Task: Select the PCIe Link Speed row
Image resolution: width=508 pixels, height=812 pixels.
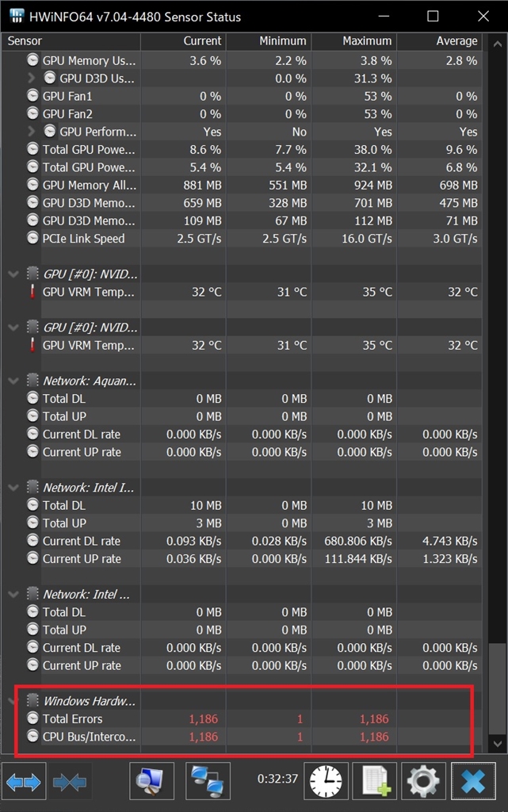Action: [83, 239]
